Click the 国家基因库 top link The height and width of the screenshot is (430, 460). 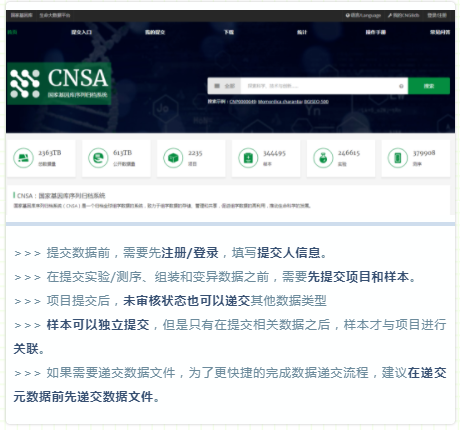22,15
